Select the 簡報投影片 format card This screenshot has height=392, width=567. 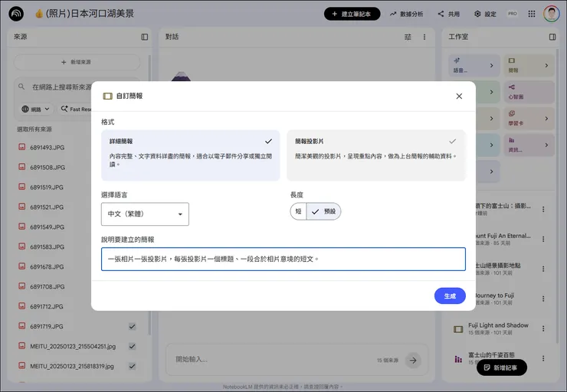[376, 155]
